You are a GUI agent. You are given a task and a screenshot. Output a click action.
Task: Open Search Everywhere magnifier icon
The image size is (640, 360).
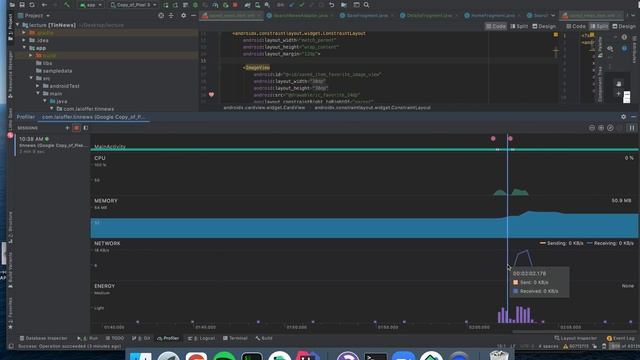pyautogui.click(x=367, y=5)
